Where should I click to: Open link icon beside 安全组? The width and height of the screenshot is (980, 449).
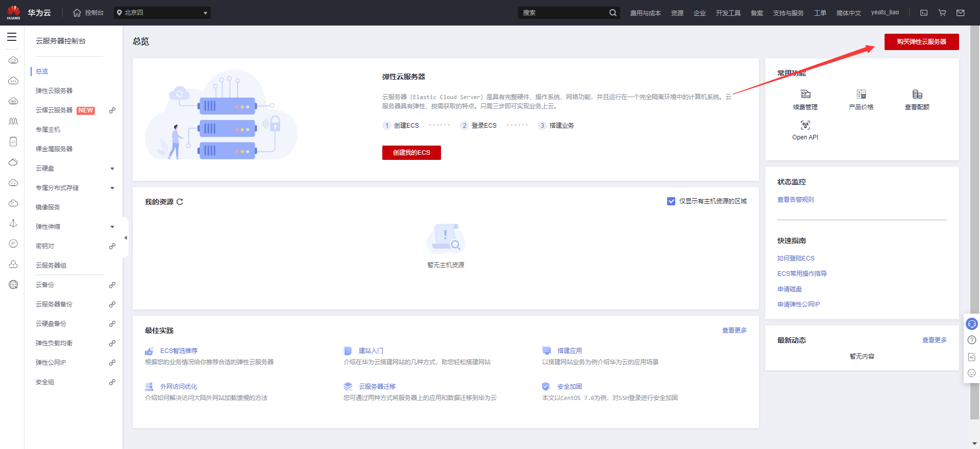[112, 382]
